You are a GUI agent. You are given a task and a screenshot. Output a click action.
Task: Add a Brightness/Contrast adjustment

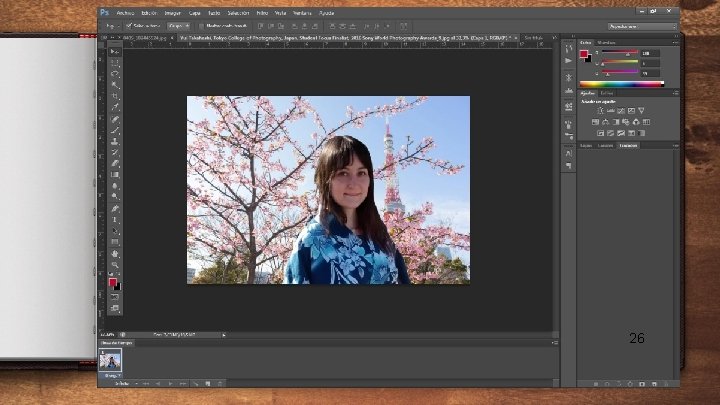(x=600, y=111)
